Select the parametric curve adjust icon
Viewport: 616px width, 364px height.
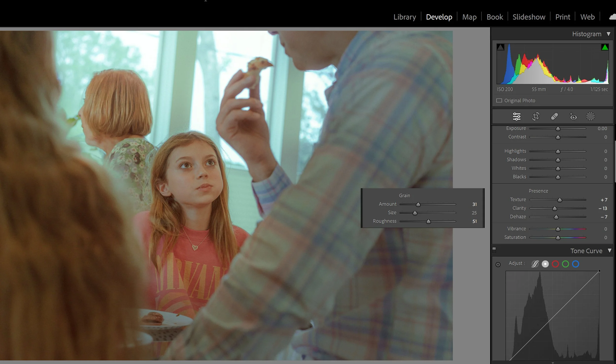click(535, 264)
